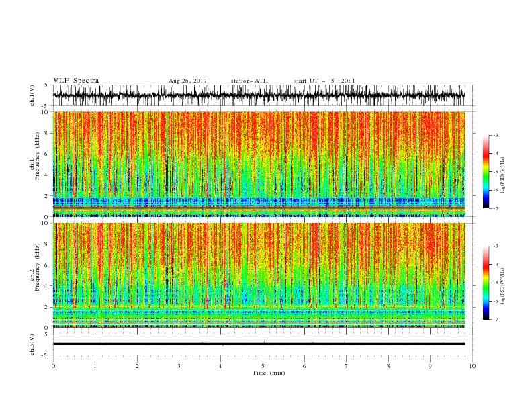Click the time axis tick label '3'
Image resolution: width=532 pixels, height=411 pixels.
[x=179, y=366]
